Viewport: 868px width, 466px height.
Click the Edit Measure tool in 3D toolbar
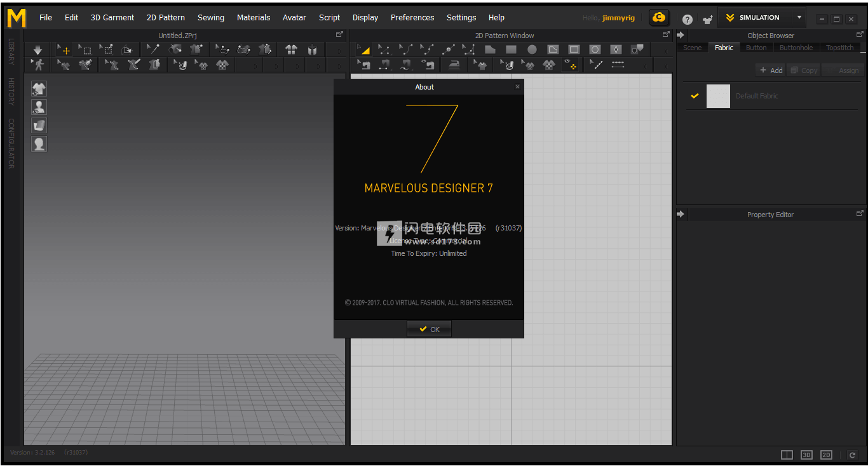click(222, 50)
